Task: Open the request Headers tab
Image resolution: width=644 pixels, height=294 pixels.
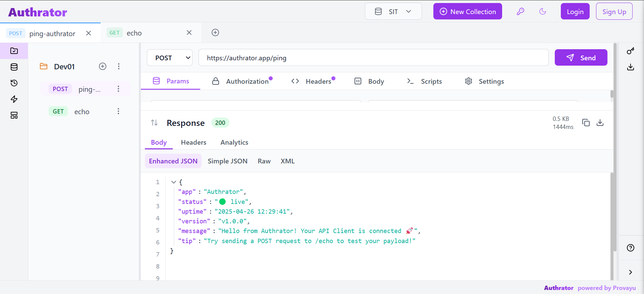Action: 313,81
